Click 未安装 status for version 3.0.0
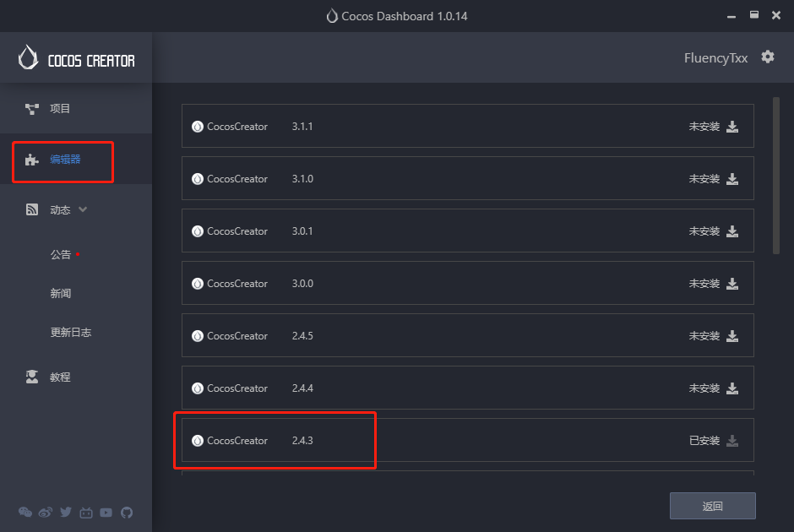Image resolution: width=794 pixels, height=532 pixels. coord(704,284)
